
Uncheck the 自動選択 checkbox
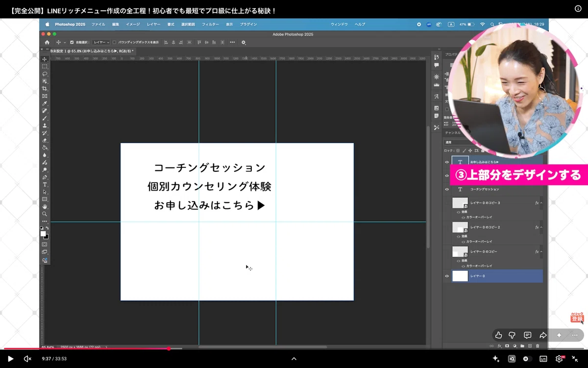coord(72,42)
